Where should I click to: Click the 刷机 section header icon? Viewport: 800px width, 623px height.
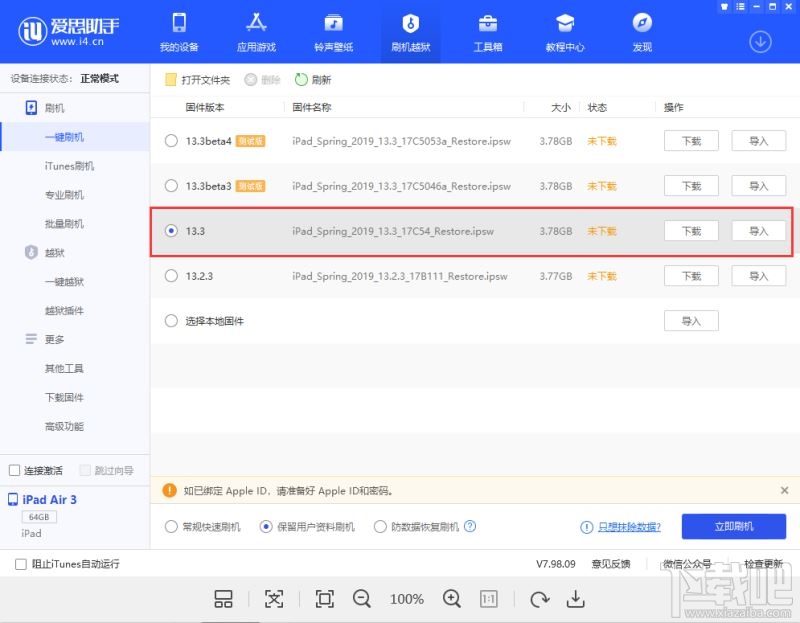31,108
